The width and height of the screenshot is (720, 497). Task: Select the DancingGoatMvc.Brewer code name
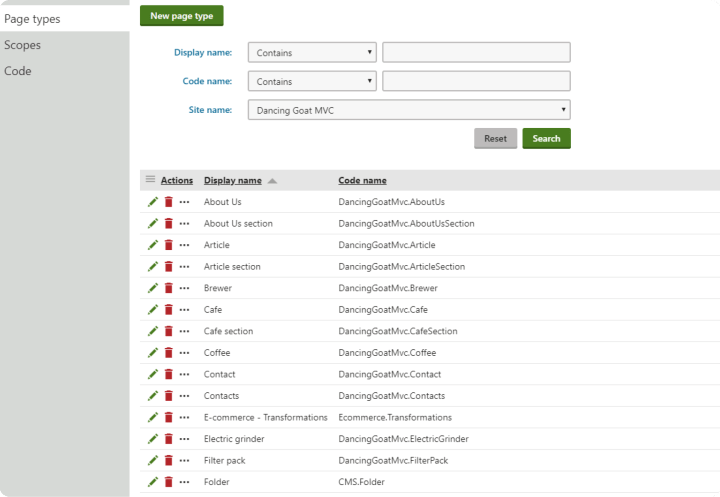(x=388, y=288)
